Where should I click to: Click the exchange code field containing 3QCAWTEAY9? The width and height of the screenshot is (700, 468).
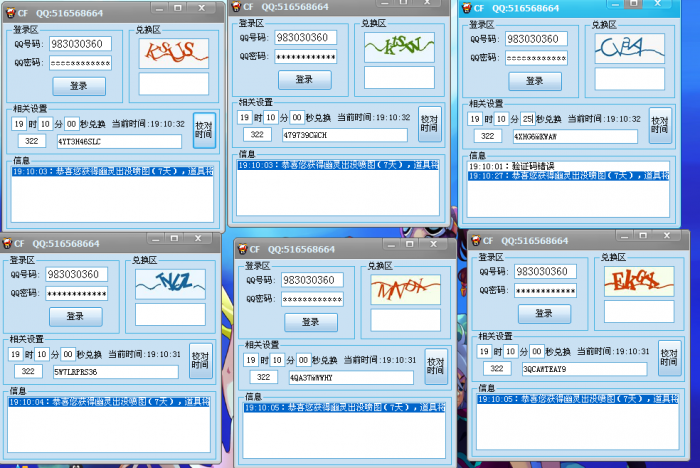click(584, 369)
